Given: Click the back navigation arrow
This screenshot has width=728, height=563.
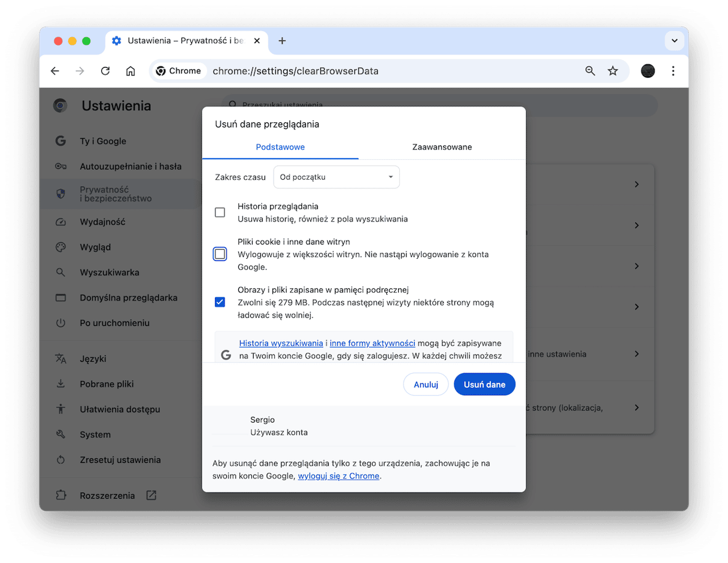Looking at the screenshot, I should click(x=55, y=71).
